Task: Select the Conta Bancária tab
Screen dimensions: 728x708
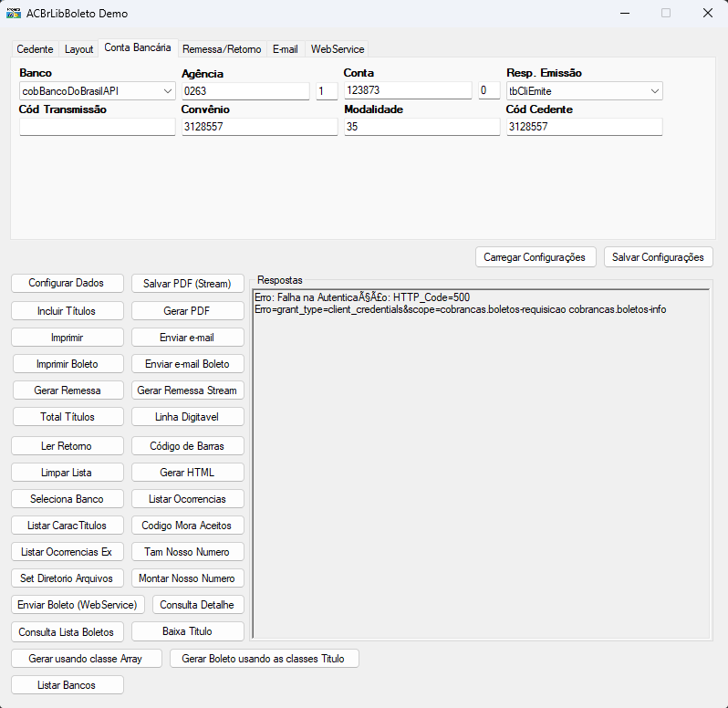Action: click(138, 47)
